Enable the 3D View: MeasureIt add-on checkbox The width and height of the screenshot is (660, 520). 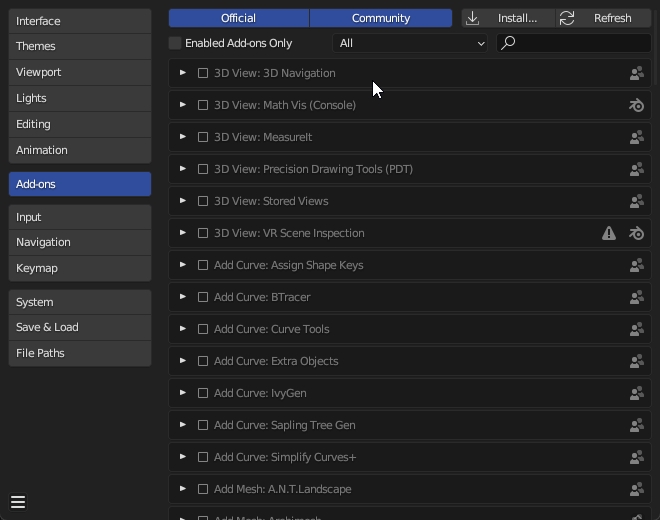[x=203, y=137]
